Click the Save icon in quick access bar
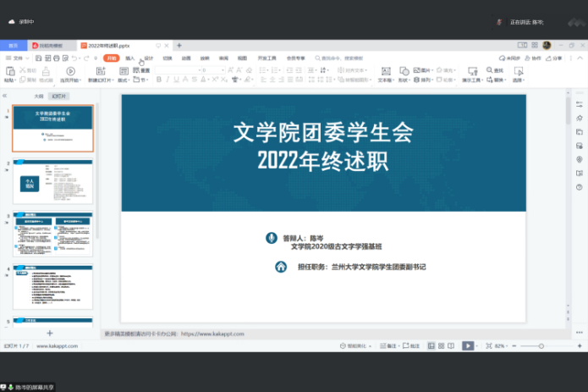 [38, 58]
